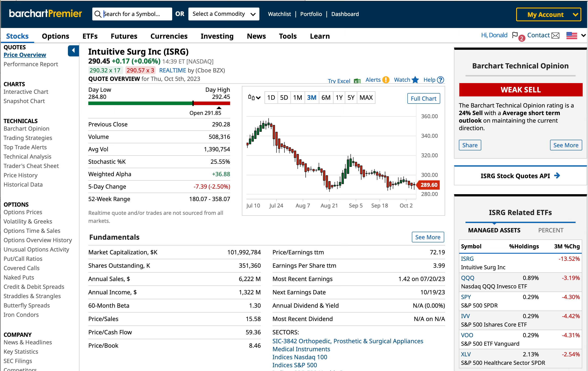Select the 1M chart range
The width and height of the screenshot is (588, 371).
(x=297, y=98)
